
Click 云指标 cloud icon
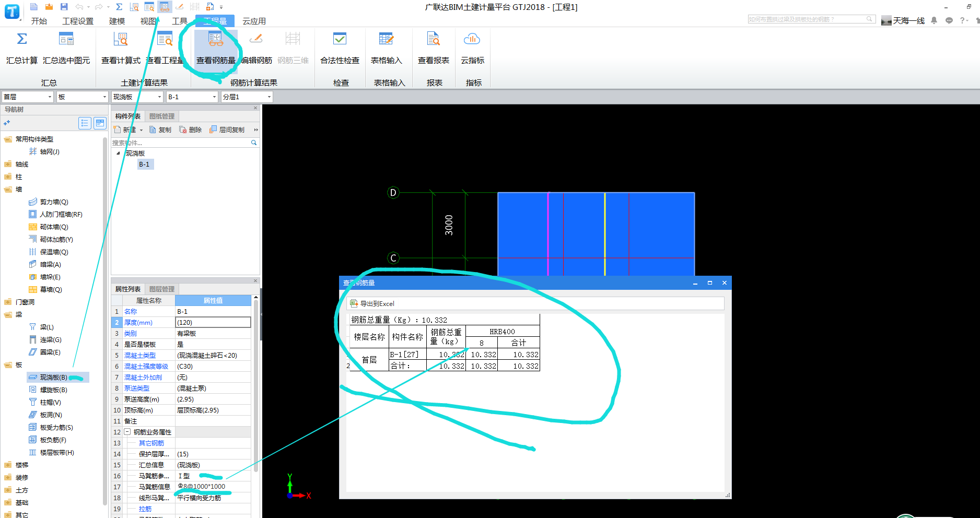[x=472, y=39]
